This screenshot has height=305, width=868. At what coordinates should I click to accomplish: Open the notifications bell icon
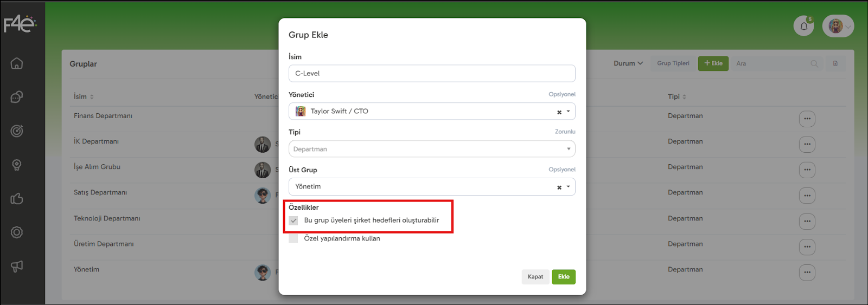[x=803, y=26]
